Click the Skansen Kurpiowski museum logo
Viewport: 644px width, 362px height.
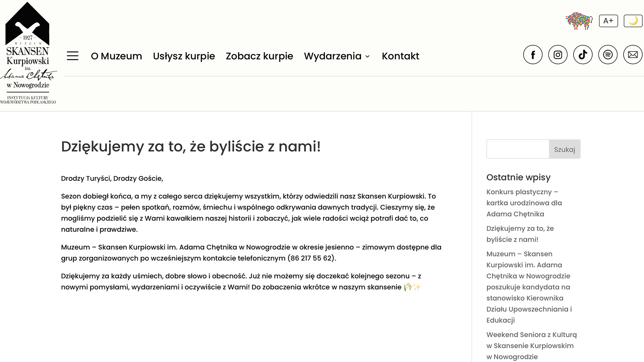28,54
